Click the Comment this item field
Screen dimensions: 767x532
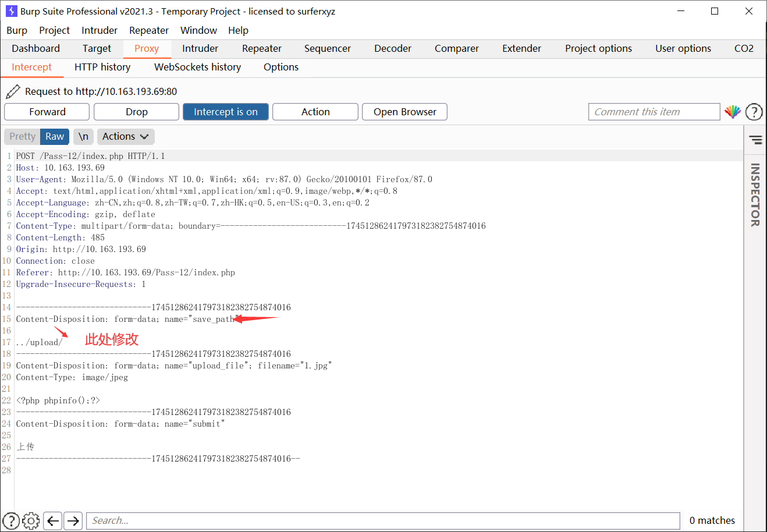[654, 112]
